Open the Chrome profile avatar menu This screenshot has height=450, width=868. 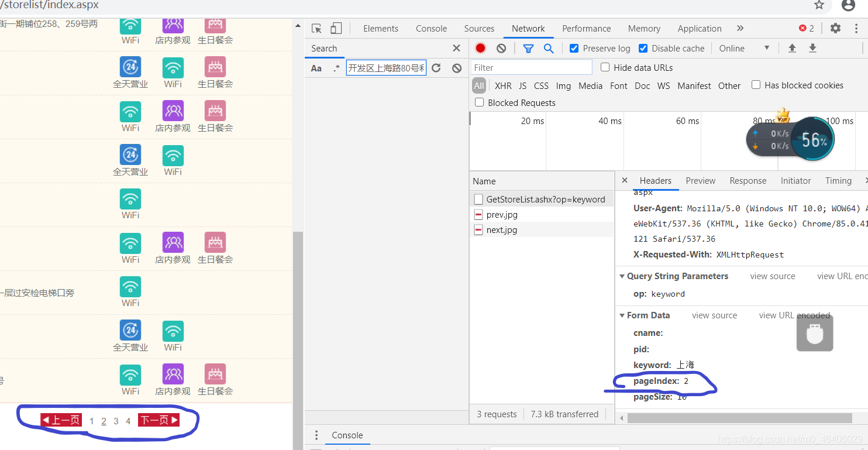click(x=849, y=5)
